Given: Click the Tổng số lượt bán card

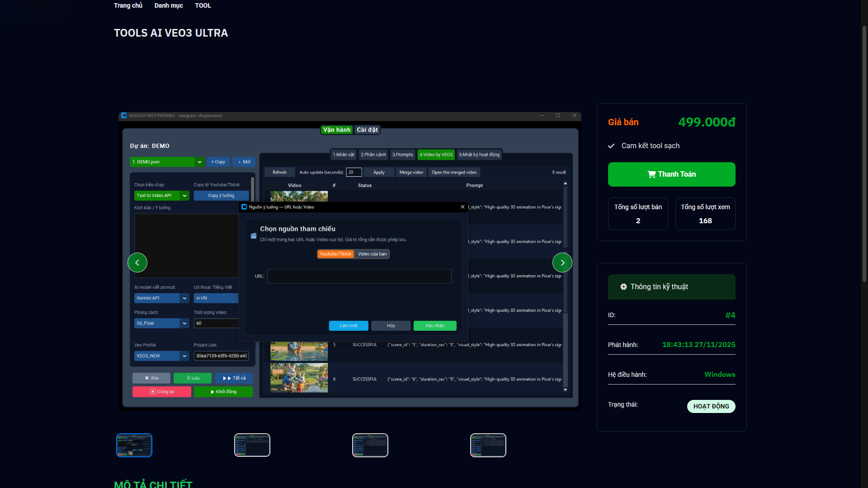Looking at the screenshot, I should pos(638,214).
